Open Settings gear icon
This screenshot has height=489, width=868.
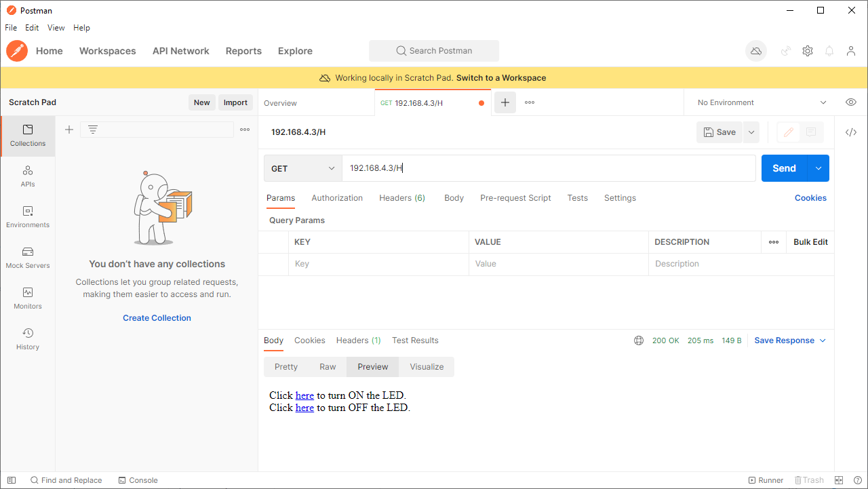[x=808, y=51]
